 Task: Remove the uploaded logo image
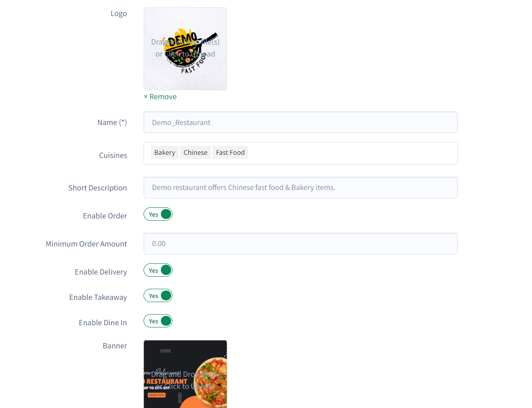point(160,97)
